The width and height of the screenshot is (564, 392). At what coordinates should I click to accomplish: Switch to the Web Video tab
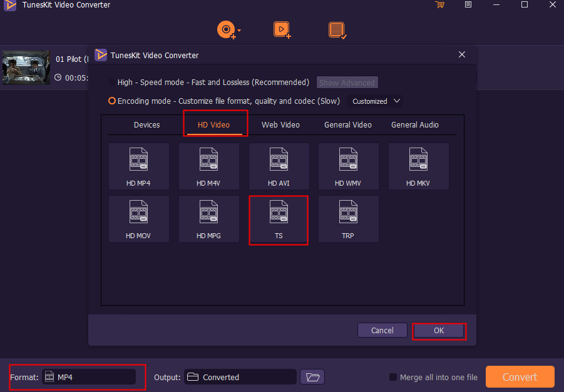[x=280, y=124]
